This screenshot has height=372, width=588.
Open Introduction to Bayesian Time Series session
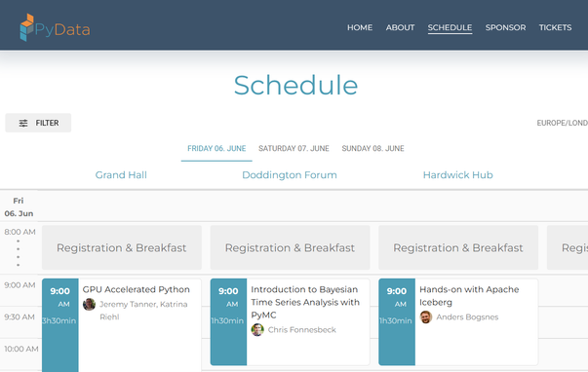305,302
